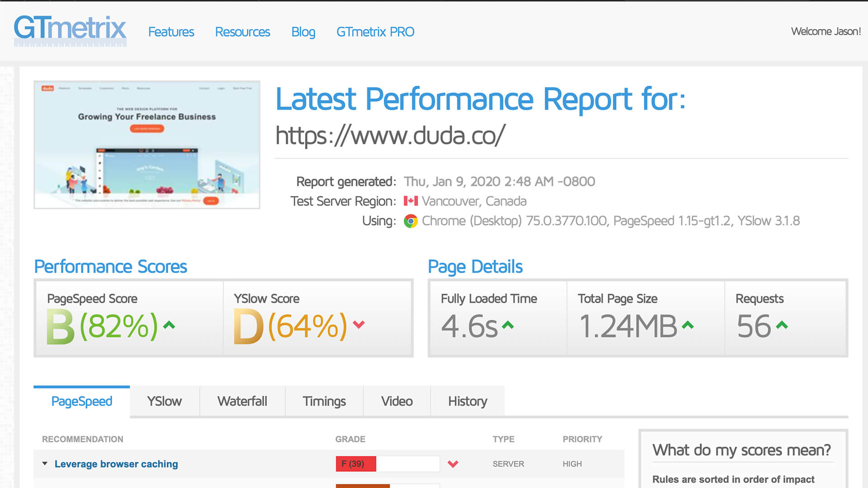Click the B (82%) PageSpeed grade
The height and width of the screenshot is (488, 868).
(x=102, y=326)
